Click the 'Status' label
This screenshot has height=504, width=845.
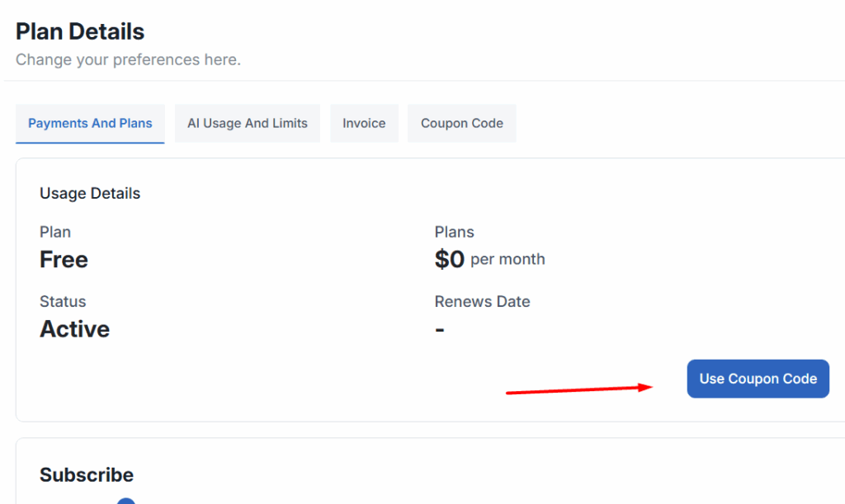coord(63,302)
